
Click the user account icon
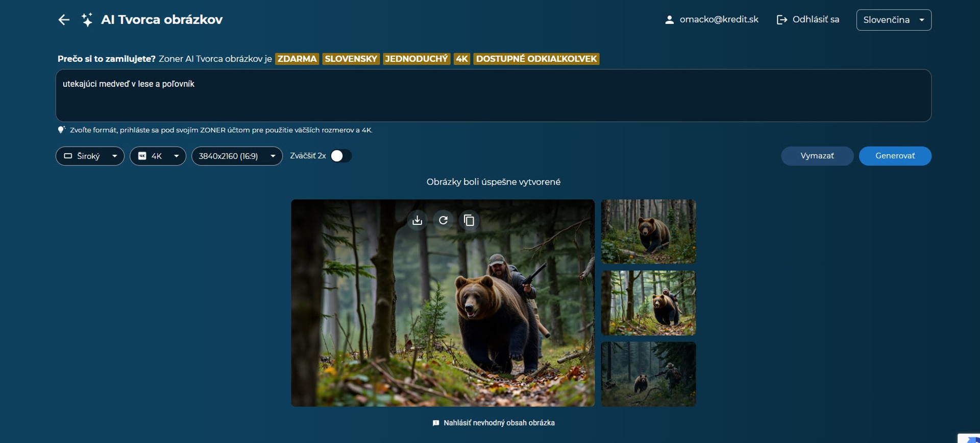(x=669, y=20)
